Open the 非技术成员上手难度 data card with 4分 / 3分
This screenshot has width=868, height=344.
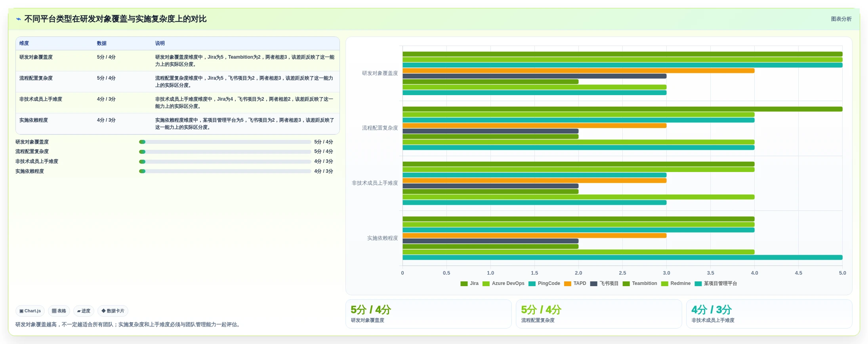(x=769, y=314)
